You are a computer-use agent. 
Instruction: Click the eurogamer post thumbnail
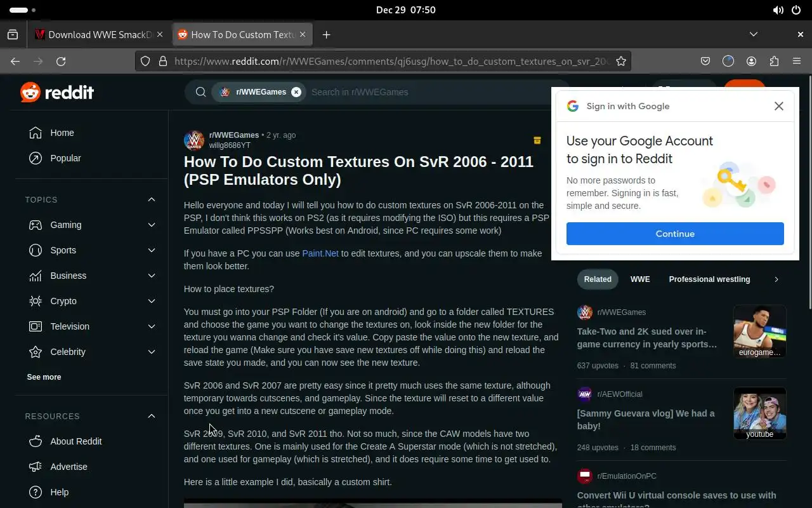pos(760,331)
